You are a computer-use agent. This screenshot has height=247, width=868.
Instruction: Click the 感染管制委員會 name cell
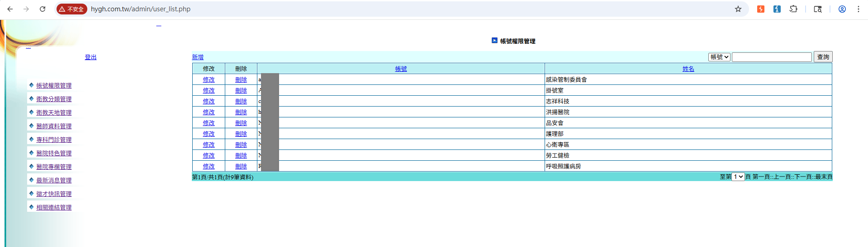688,79
